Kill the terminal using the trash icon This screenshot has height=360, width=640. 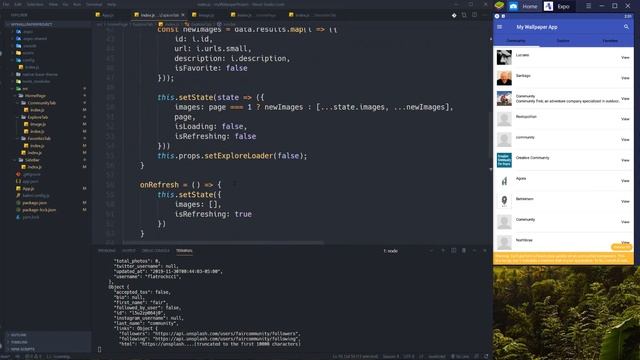tap(464, 250)
